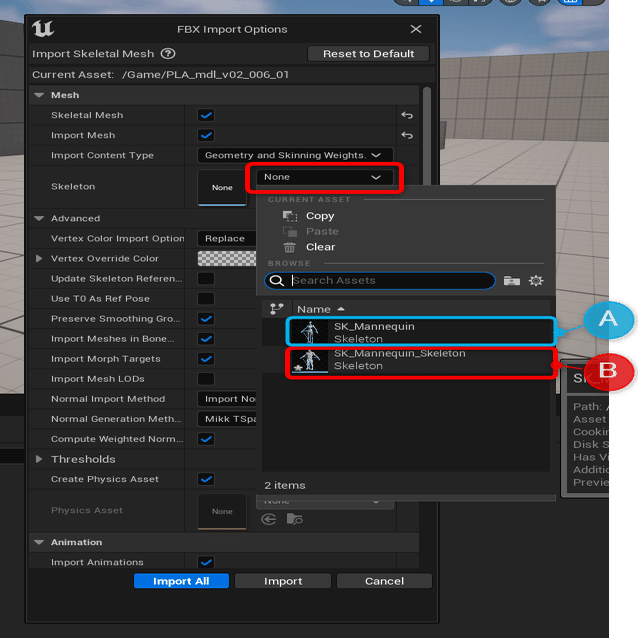
Task: Reset Skeletal Mesh option with arrow icon
Action: [x=407, y=115]
